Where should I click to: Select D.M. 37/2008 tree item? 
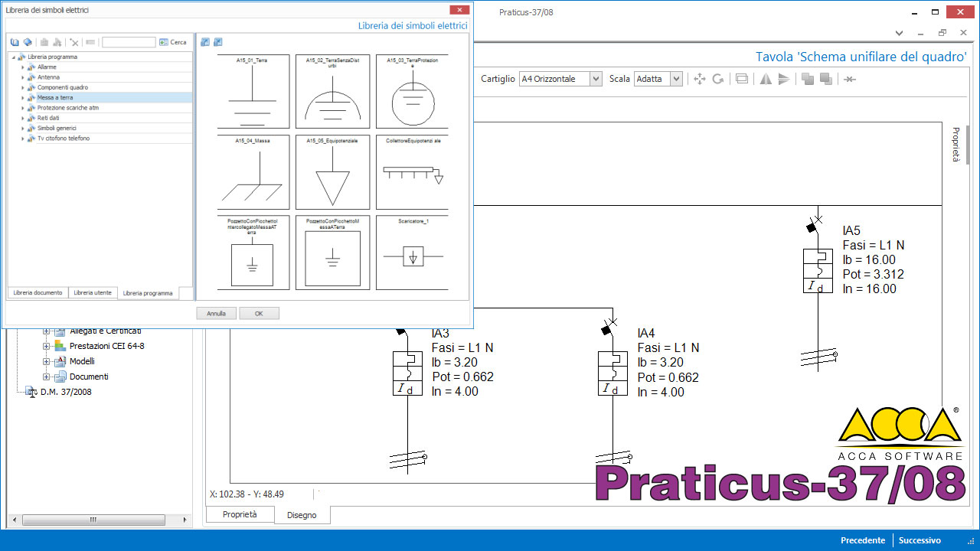click(66, 392)
